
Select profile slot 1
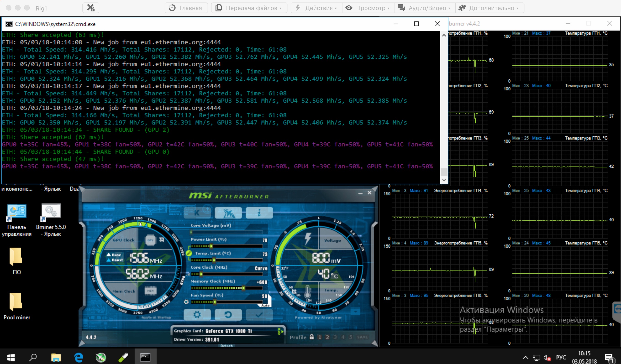point(320,337)
